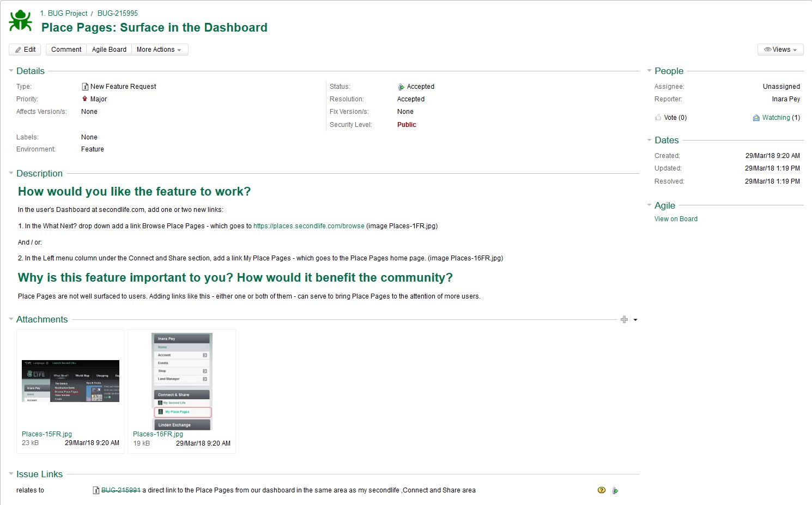Viewport: 812px width, 505px height.
Task: Open the Views dropdown
Action: tap(780, 50)
